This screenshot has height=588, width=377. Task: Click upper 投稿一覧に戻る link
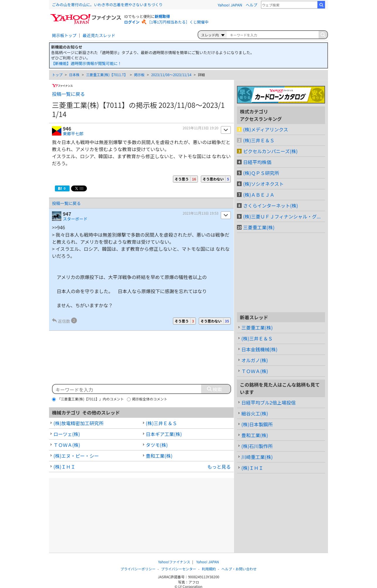click(x=68, y=94)
